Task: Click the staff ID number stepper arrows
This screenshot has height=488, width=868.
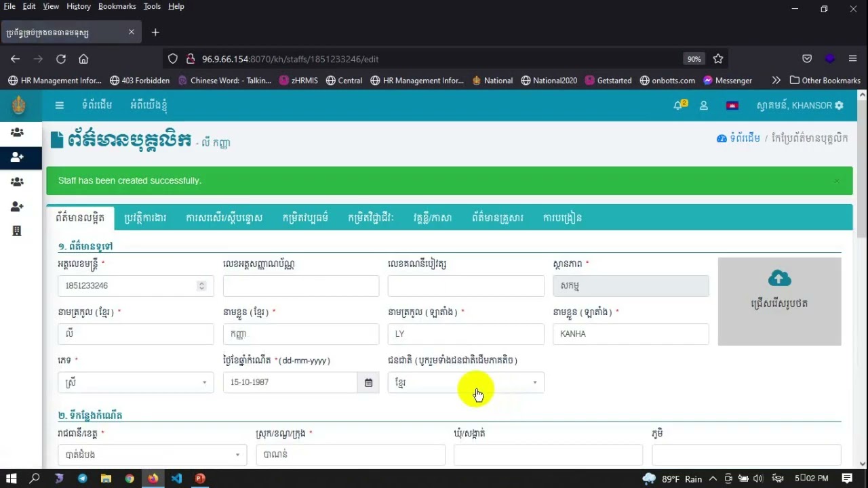Action: pos(201,286)
